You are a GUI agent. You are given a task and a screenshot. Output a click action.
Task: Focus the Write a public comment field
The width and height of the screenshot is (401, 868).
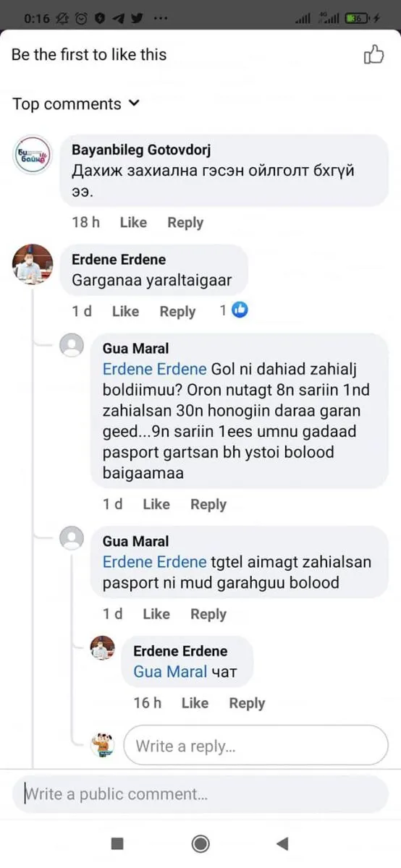tap(200, 794)
